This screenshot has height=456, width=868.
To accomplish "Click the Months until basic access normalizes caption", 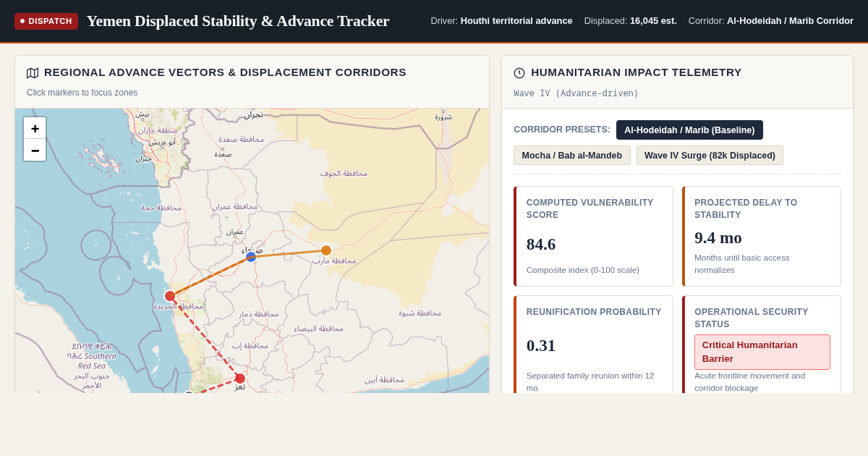I will (x=742, y=263).
